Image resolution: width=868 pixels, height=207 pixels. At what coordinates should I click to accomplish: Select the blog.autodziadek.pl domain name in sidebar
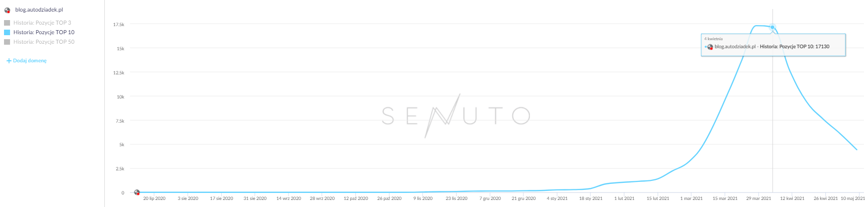pyautogui.click(x=39, y=10)
